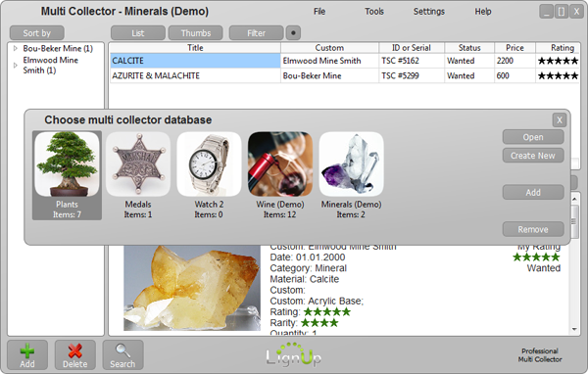588x374 pixels.
Task: Click the LignUp logo
Action: point(294,354)
